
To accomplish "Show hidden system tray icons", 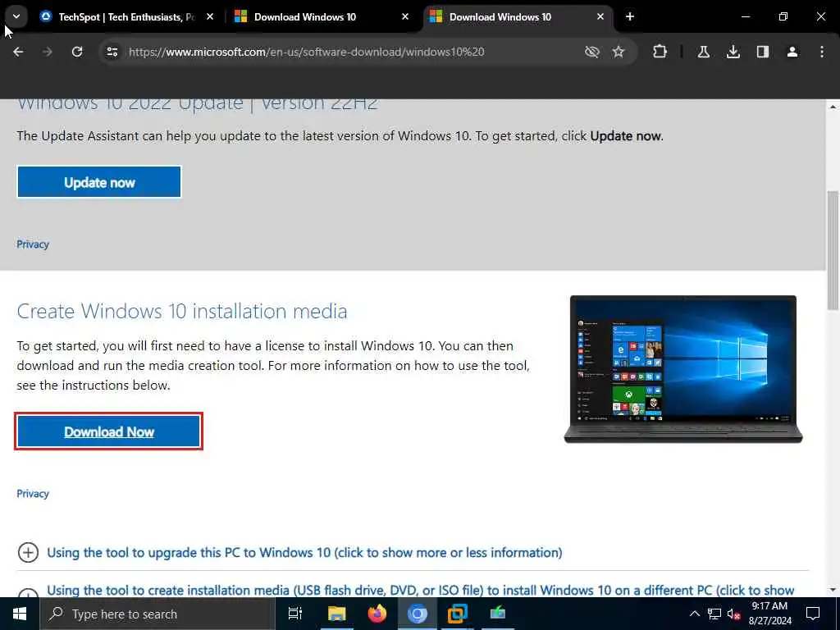I will tap(694, 614).
